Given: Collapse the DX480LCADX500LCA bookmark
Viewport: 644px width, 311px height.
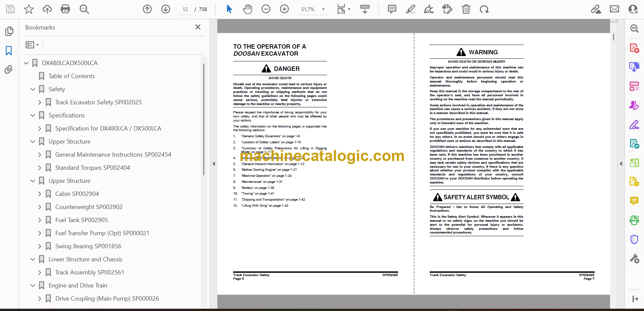Looking at the screenshot, I should [x=26, y=63].
